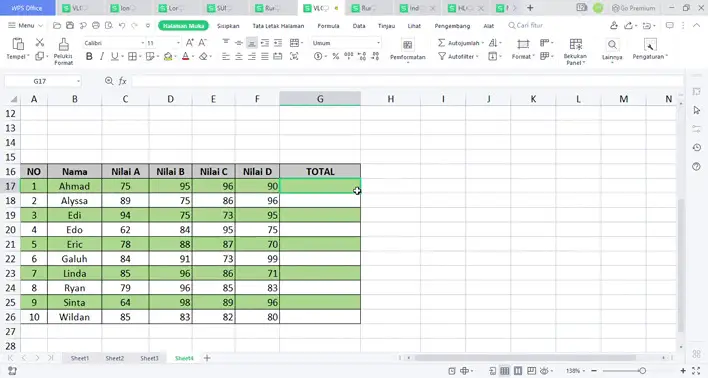Image resolution: width=708 pixels, height=378 pixels.
Task: Click the zoom slider handle
Action: [x=642, y=371]
